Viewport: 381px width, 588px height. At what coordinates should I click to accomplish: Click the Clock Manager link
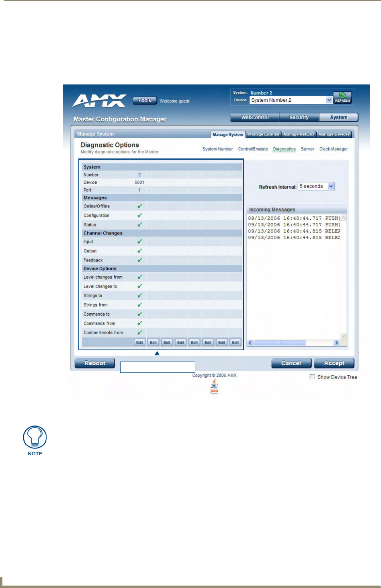click(x=334, y=149)
